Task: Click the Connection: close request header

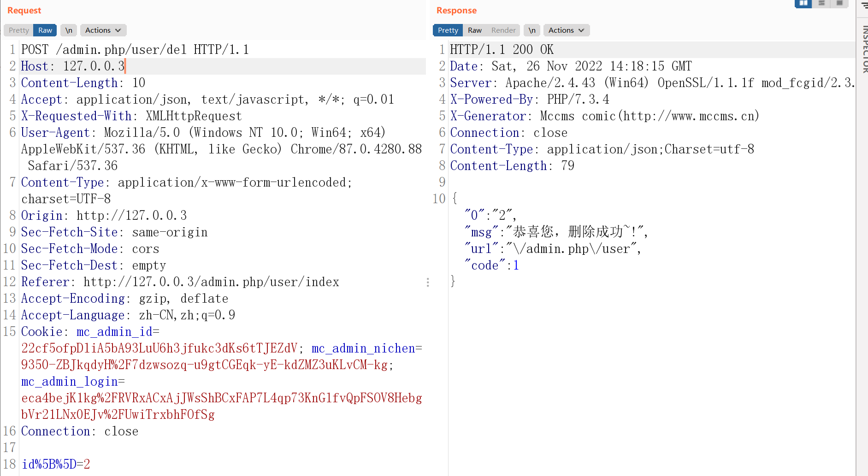Action: click(x=80, y=431)
